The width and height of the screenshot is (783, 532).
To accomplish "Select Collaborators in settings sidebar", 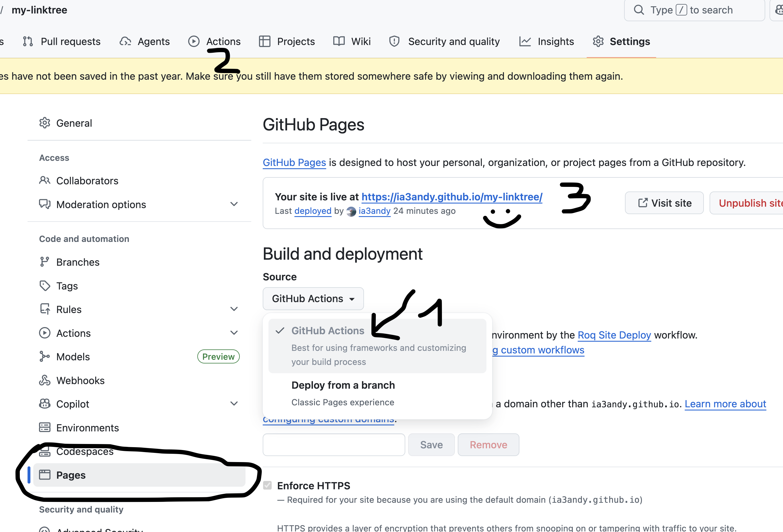I will (139, 181).
